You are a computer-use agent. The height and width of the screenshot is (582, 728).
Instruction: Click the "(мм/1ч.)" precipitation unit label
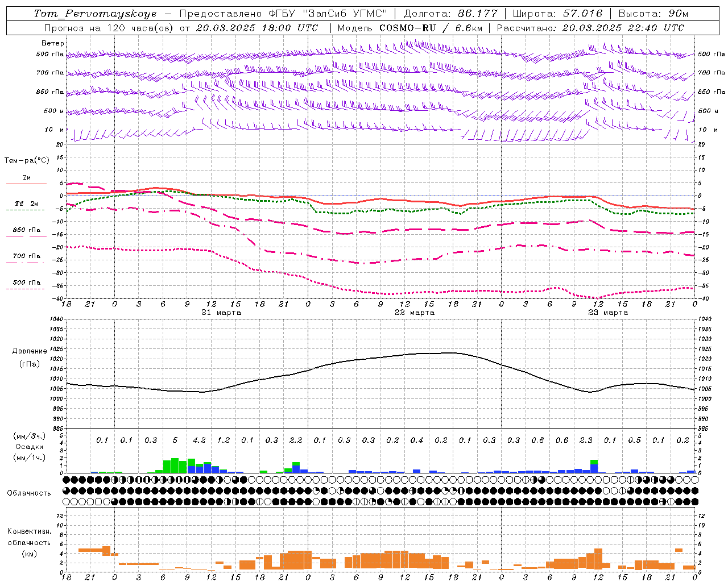click(30, 458)
